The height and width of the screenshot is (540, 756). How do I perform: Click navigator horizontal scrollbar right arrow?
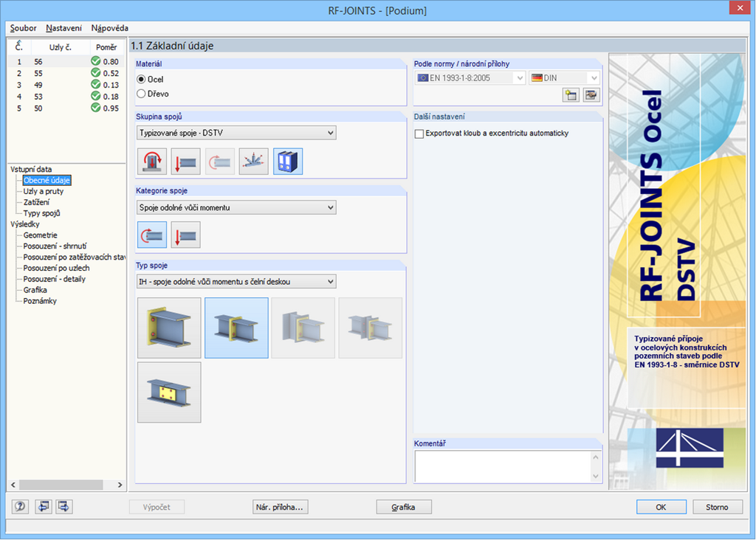coord(120,485)
